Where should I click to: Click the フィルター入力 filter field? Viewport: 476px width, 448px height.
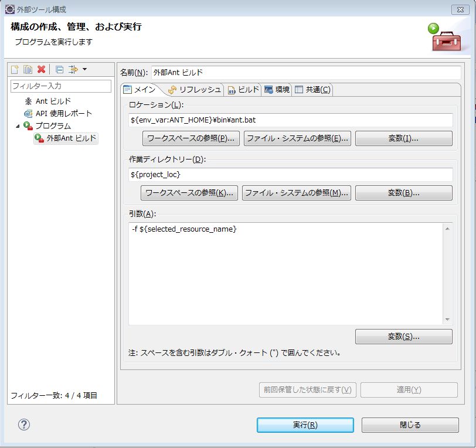[59, 86]
